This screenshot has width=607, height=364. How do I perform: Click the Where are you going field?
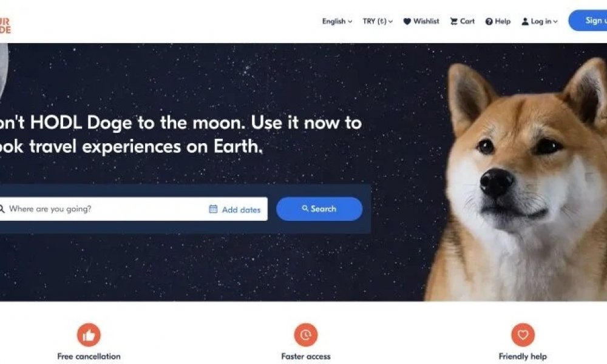tap(103, 209)
